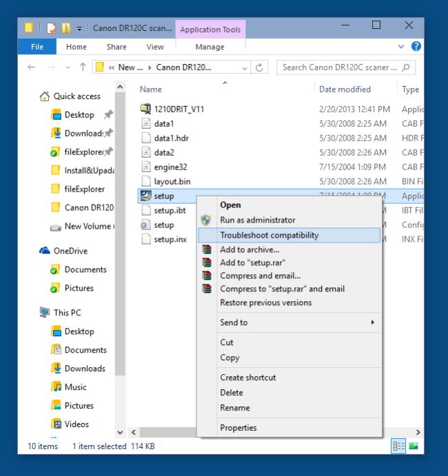448x476 pixels.
Task: Select the engine32 CAB file
Action: tap(170, 167)
